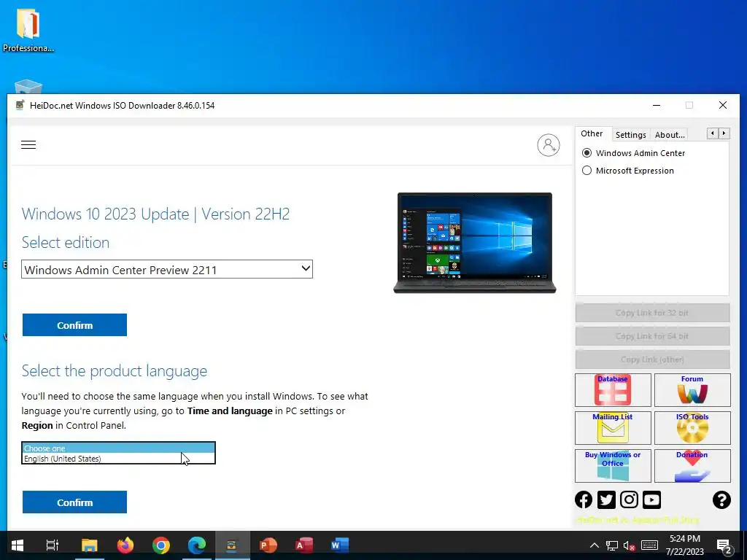Click Copy Link for 32 bit
The height and width of the screenshot is (560, 747).
coord(652,313)
